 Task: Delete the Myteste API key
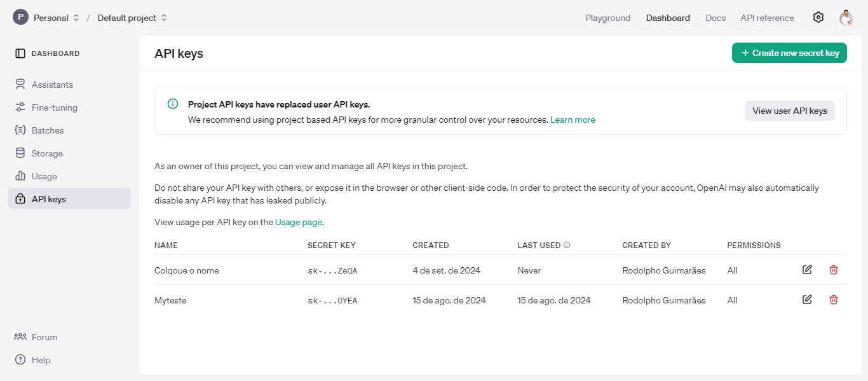[834, 300]
